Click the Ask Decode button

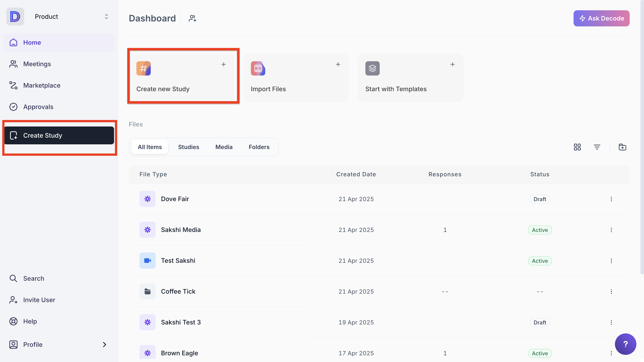tap(601, 18)
